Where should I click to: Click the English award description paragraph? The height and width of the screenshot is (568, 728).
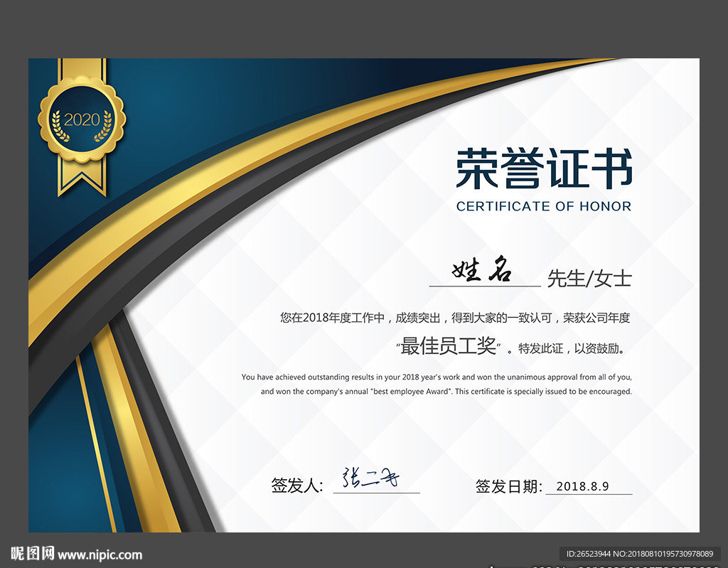pos(437,384)
